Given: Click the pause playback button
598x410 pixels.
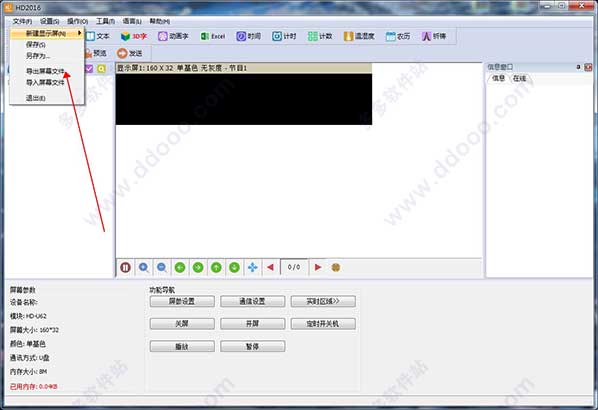Looking at the screenshot, I should click(x=125, y=267).
